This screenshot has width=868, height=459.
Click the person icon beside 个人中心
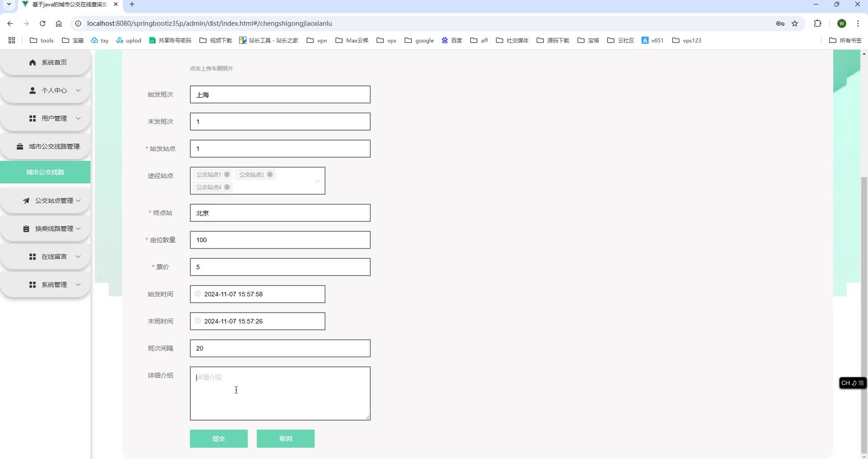tap(33, 90)
